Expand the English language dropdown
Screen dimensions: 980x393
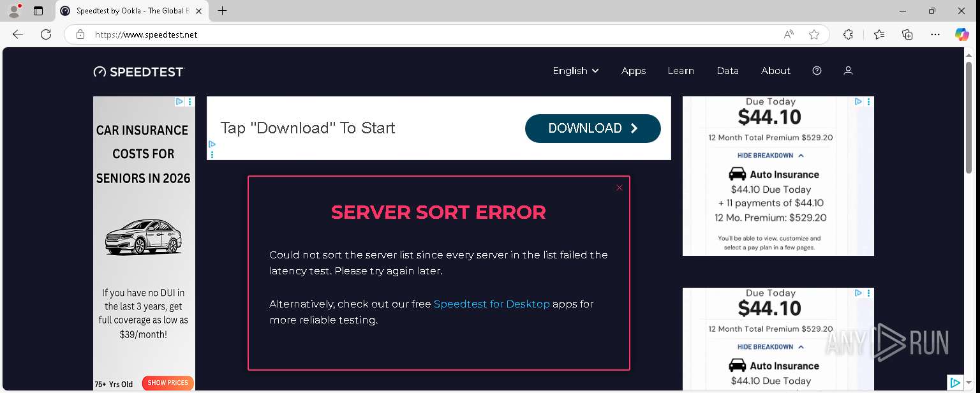click(x=575, y=71)
